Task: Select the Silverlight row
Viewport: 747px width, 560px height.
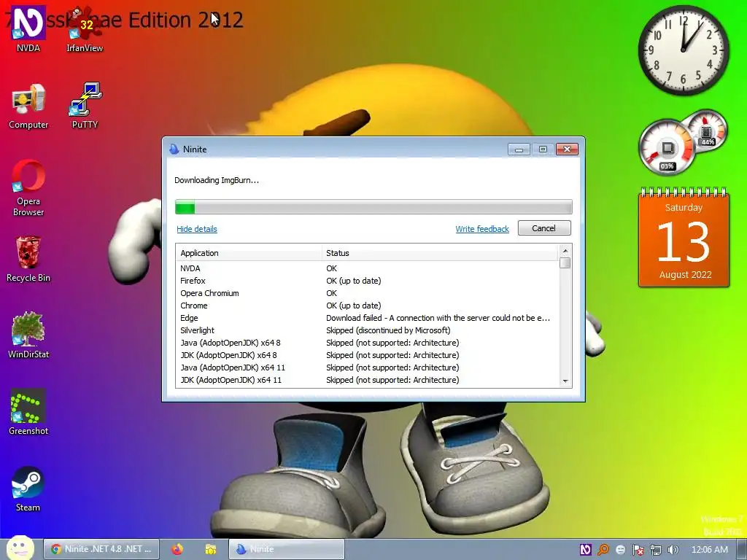Action: (x=368, y=330)
